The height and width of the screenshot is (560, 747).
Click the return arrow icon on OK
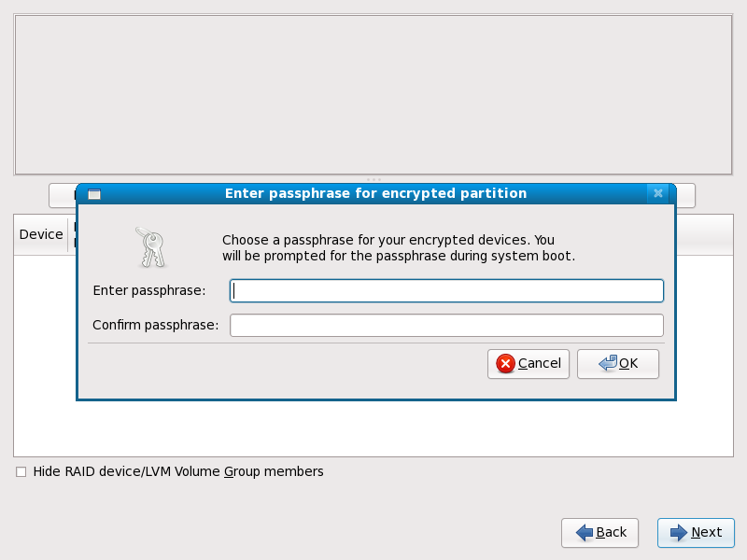[608, 364]
